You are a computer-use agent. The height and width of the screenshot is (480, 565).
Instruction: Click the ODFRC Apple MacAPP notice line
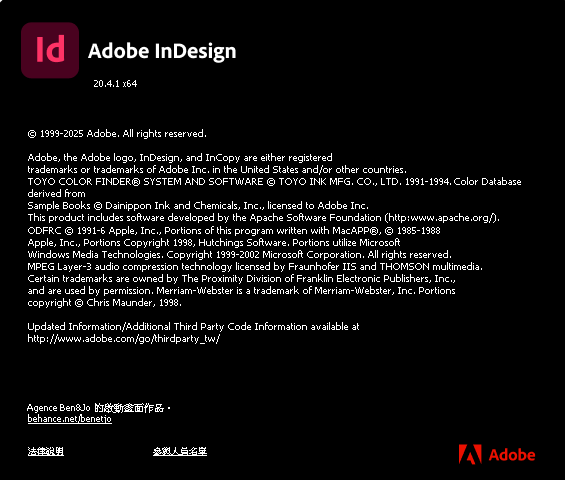[x=234, y=231]
